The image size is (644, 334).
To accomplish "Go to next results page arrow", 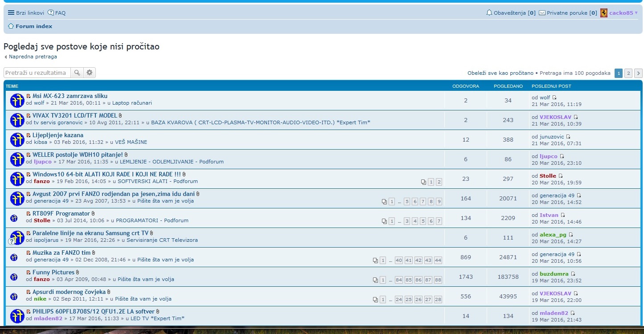I will (638, 73).
